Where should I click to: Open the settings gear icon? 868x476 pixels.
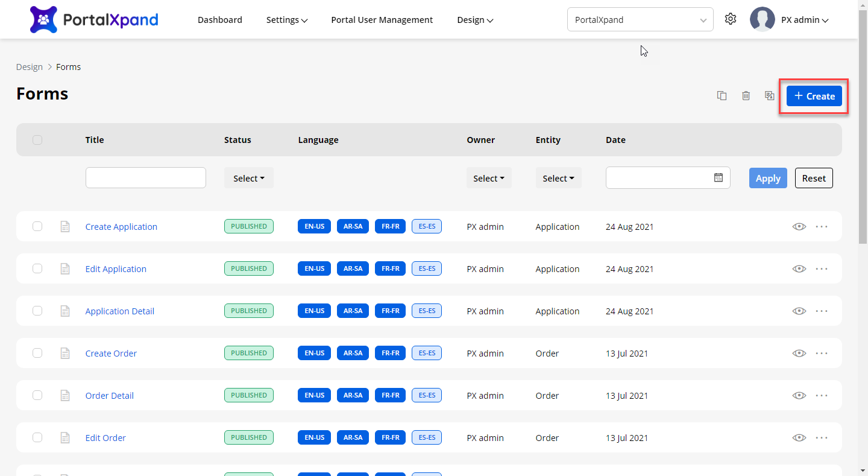coord(731,19)
